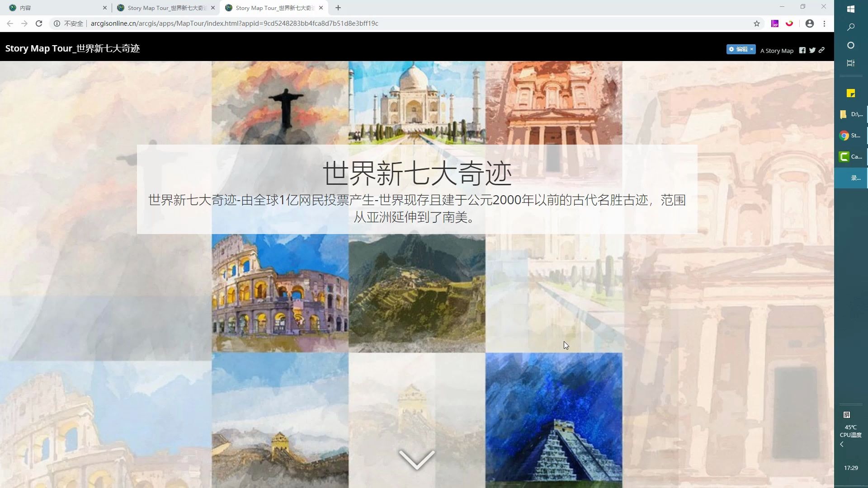Click the title 世界新七大奇迹
868x488 pixels.
(417, 174)
